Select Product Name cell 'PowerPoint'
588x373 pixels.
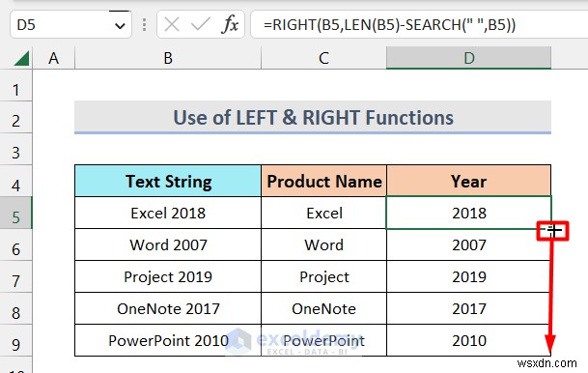(x=323, y=340)
